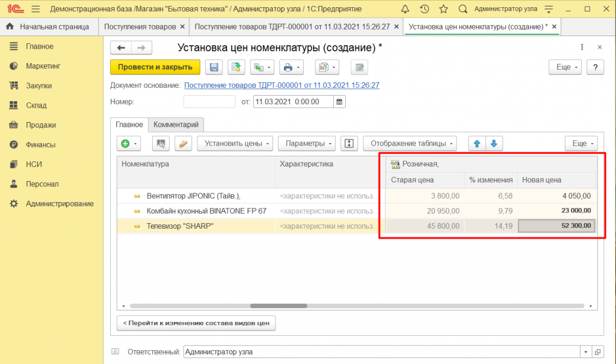Image resolution: width=616 pixels, height=364 pixels.
Task: Open the Поступления товаров tab
Action: tap(140, 27)
